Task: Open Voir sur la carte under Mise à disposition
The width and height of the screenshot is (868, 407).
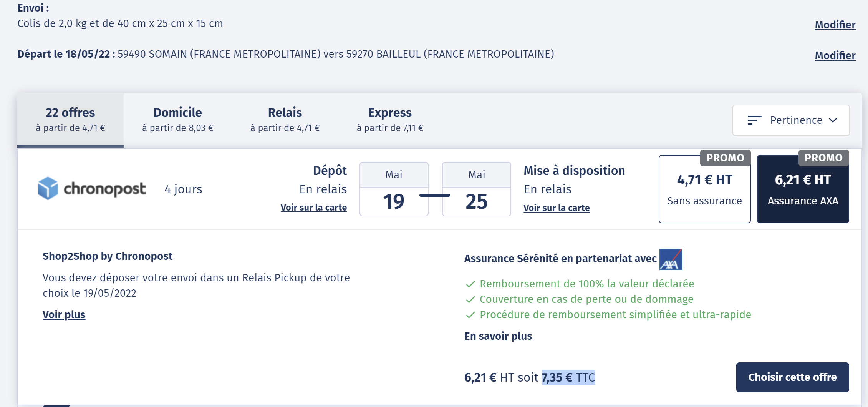Action: click(x=557, y=208)
